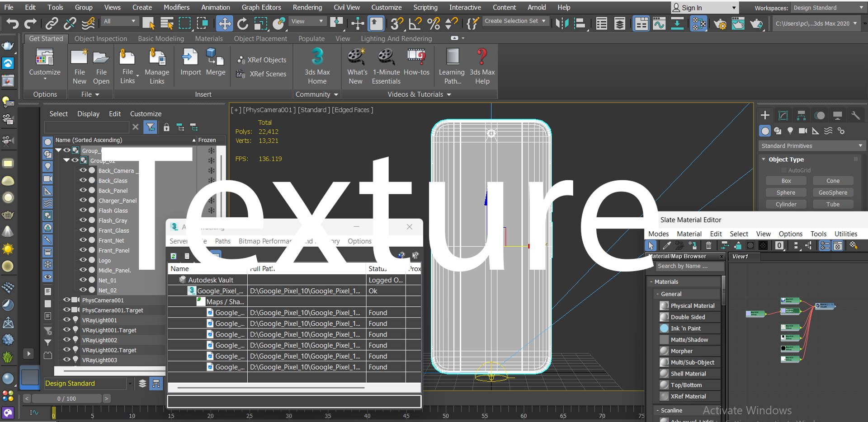Click the Undo arrow in main toolbar
Image resolution: width=868 pixels, height=422 pixels.
[13, 23]
